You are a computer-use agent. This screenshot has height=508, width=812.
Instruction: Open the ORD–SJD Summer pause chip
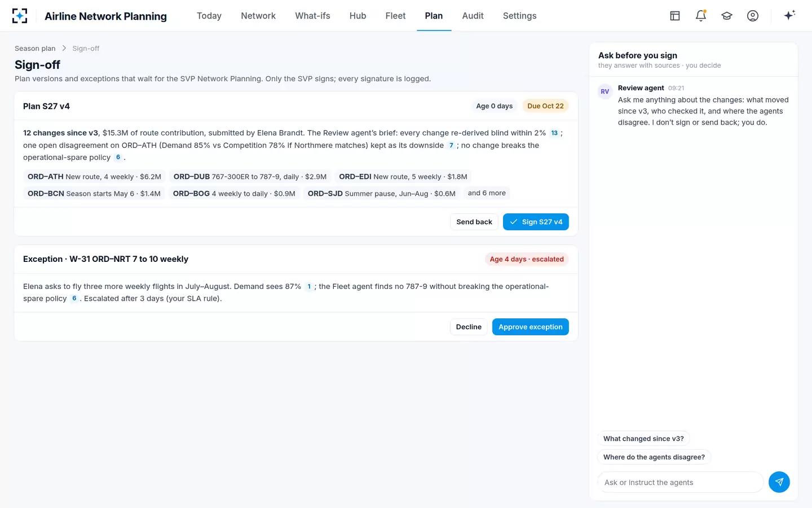(382, 194)
